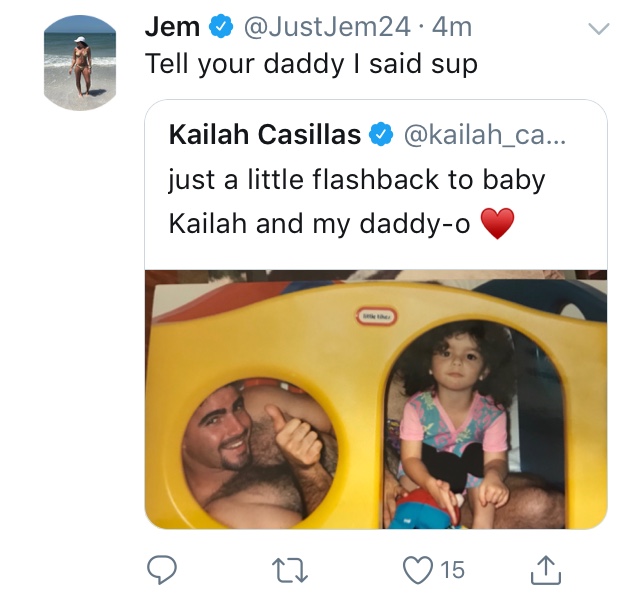Open Kailah Casillas profile name
Viewport: 623px width, 596px height.
point(265,134)
